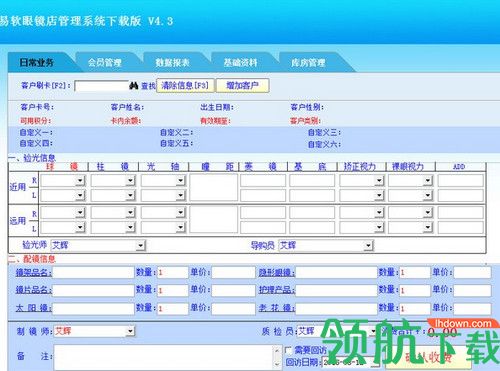Expand 近用 R 球镜 dropdown
The image size is (500, 371).
(80, 181)
